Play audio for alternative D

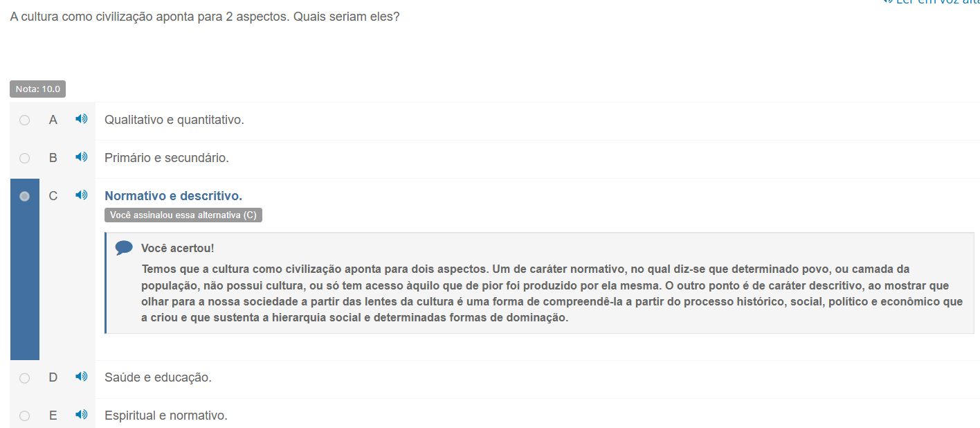point(82,377)
